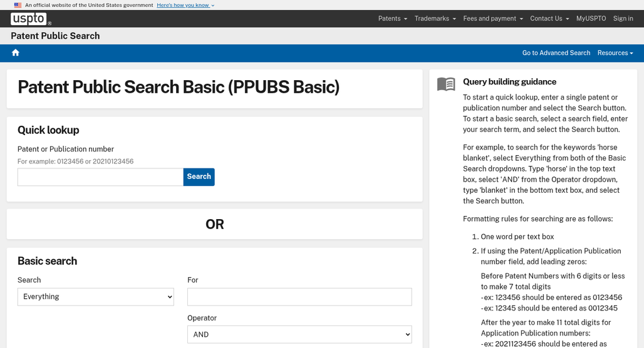644x348 pixels.
Task: Go to the home icon in blue bar
Action: click(x=16, y=53)
